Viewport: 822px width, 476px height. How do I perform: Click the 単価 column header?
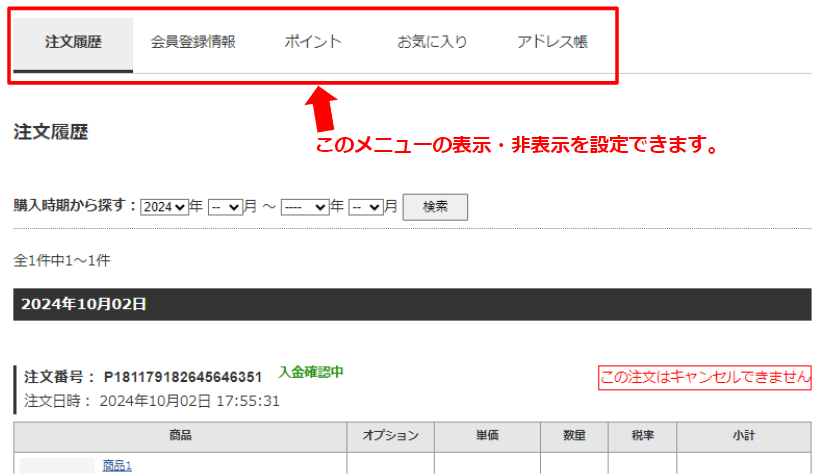click(x=488, y=437)
